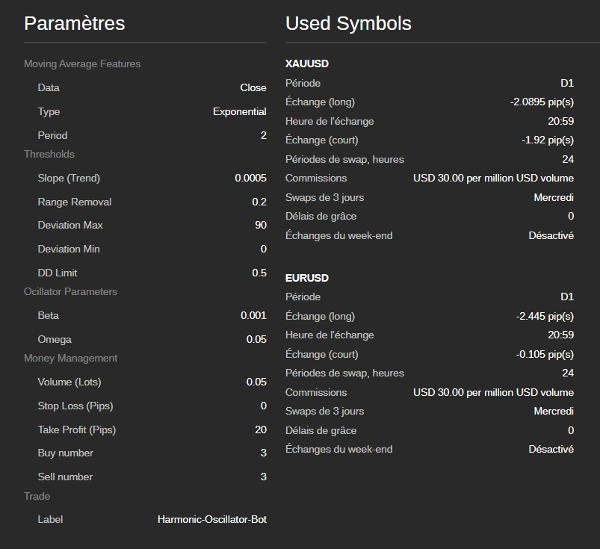Click the Omega value 0.05
The height and width of the screenshot is (549, 600).
pos(256,340)
